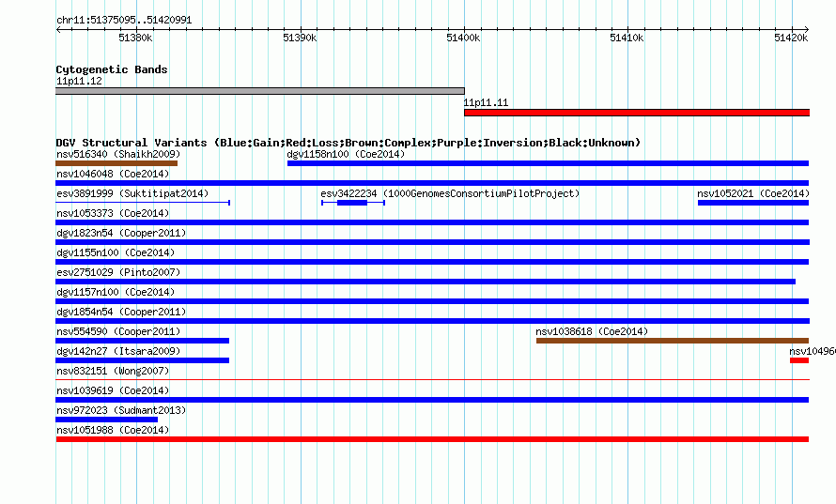Click the nsv554590 (Cooper2011) label

click(x=118, y=331)
